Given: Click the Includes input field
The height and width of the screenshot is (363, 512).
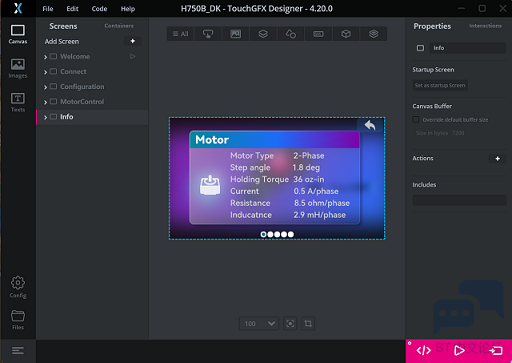Looking at the screenshot, I should coord(459,200).
